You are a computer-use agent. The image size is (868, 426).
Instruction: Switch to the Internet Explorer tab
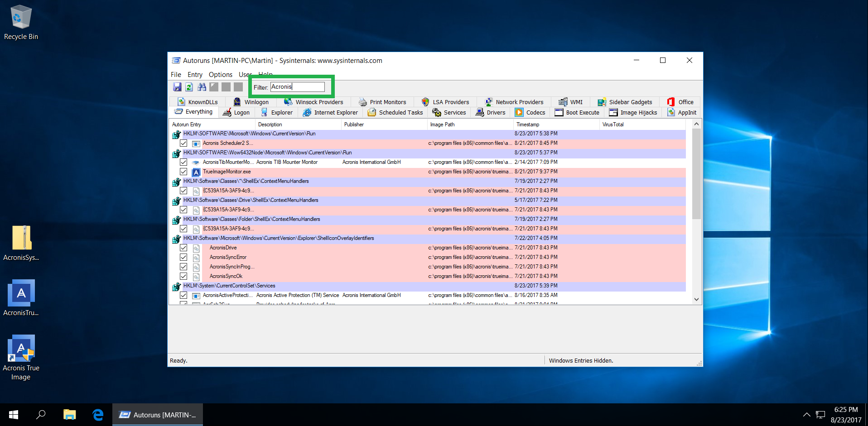pos(330,112)
